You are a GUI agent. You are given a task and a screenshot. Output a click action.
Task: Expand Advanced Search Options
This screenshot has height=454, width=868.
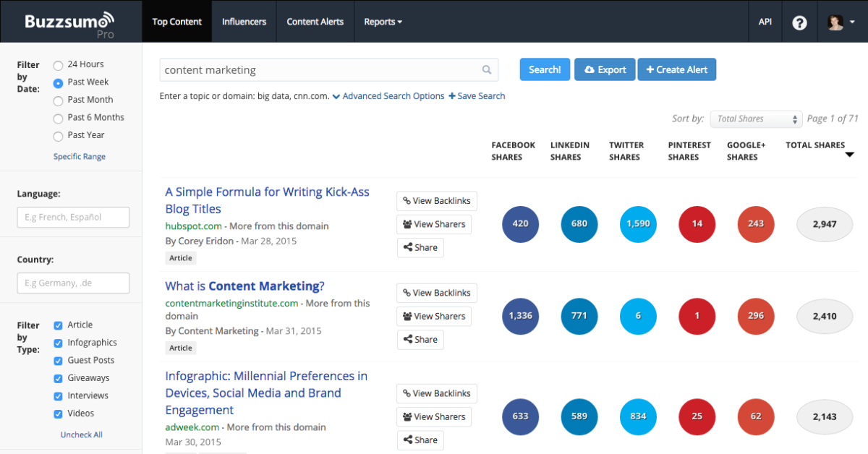click(x=388, y=96)
